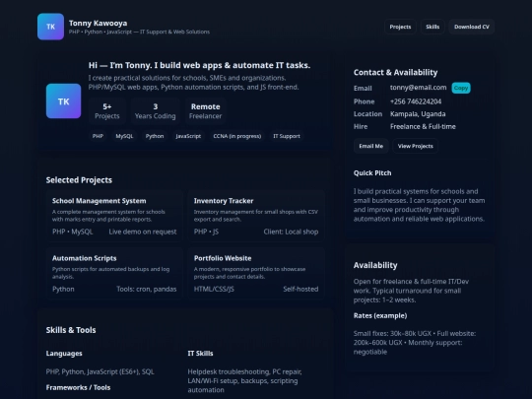The height and width of the screenshot is (399, 532).
Task: Click the Availability section heading
Action: pyautogui.click(x=375, y=265)
